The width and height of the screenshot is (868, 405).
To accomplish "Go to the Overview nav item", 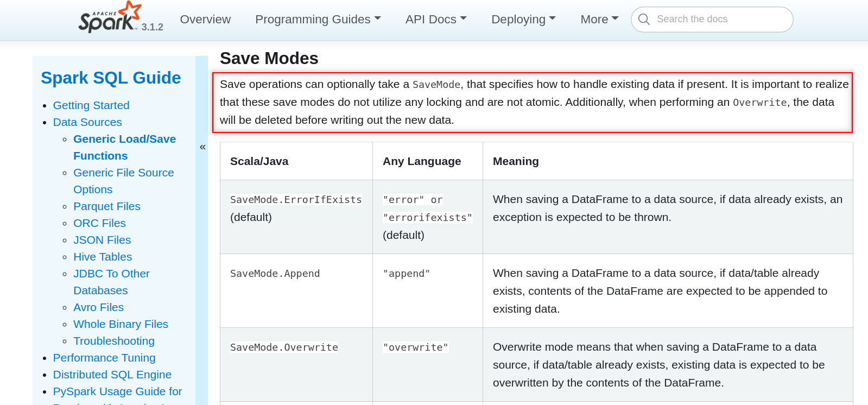I will pos(205,20).
